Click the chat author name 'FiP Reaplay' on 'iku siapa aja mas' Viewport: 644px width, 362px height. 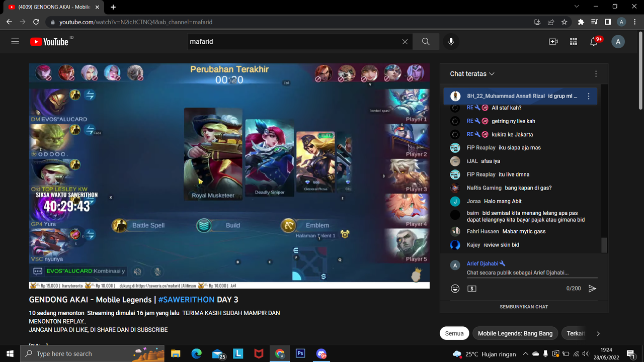[481, 148]
